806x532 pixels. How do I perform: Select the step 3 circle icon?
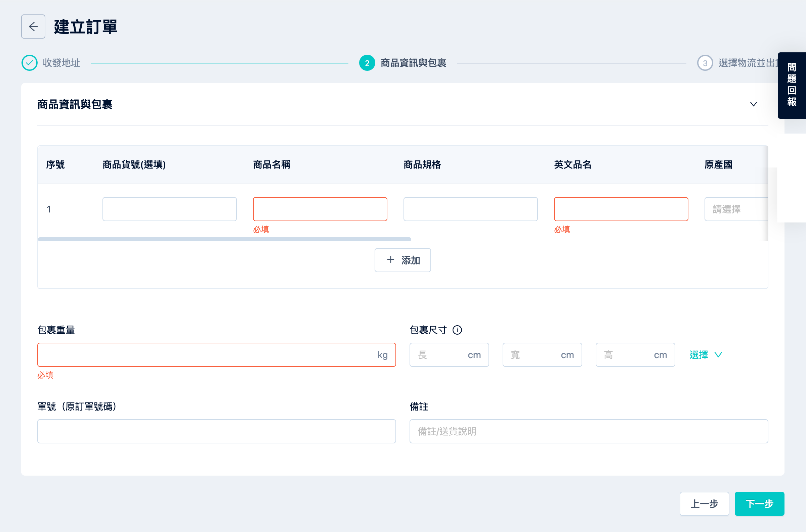point(705,63)
